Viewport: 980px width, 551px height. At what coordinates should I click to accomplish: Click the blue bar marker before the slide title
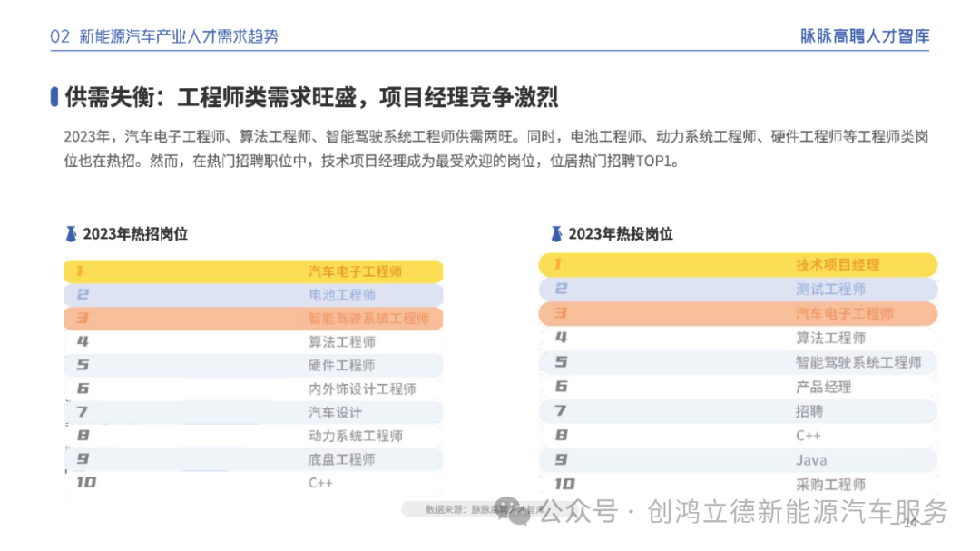tap(55, 96)
